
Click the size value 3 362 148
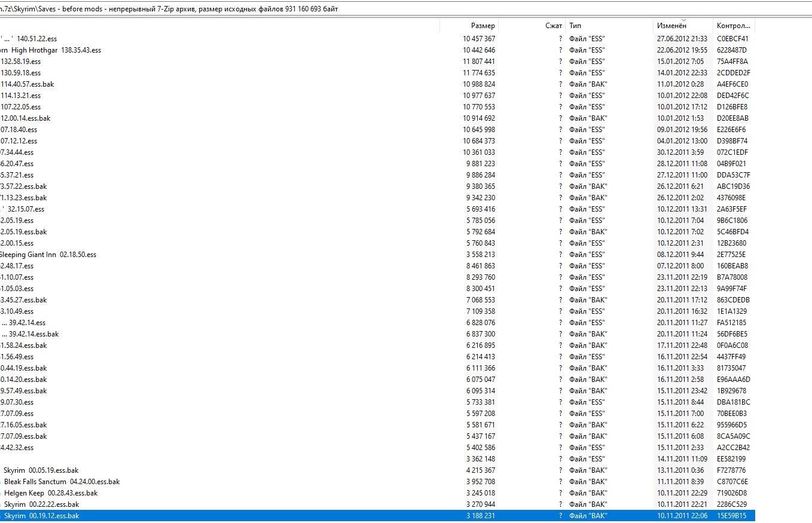[481, 459]
